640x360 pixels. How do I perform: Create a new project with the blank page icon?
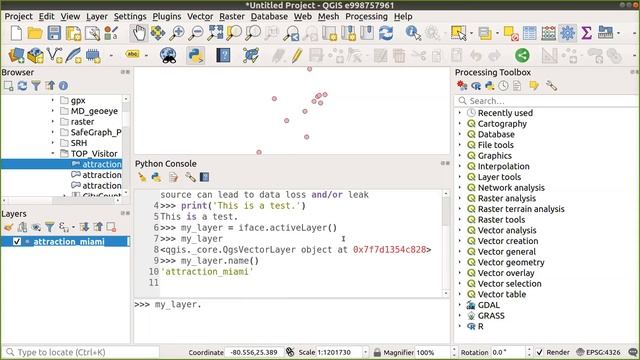pos(16,33)
